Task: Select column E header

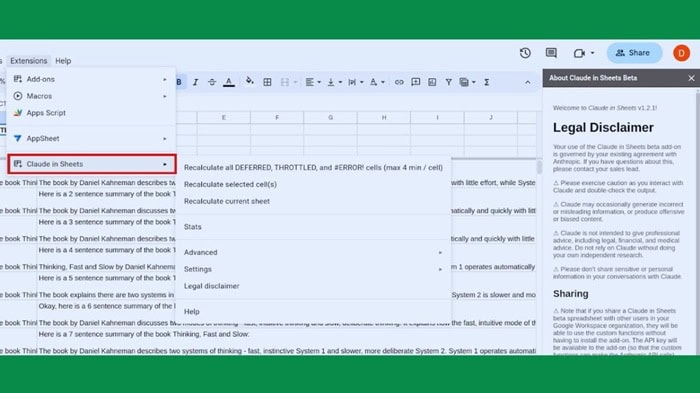Action: coord(224,117)
